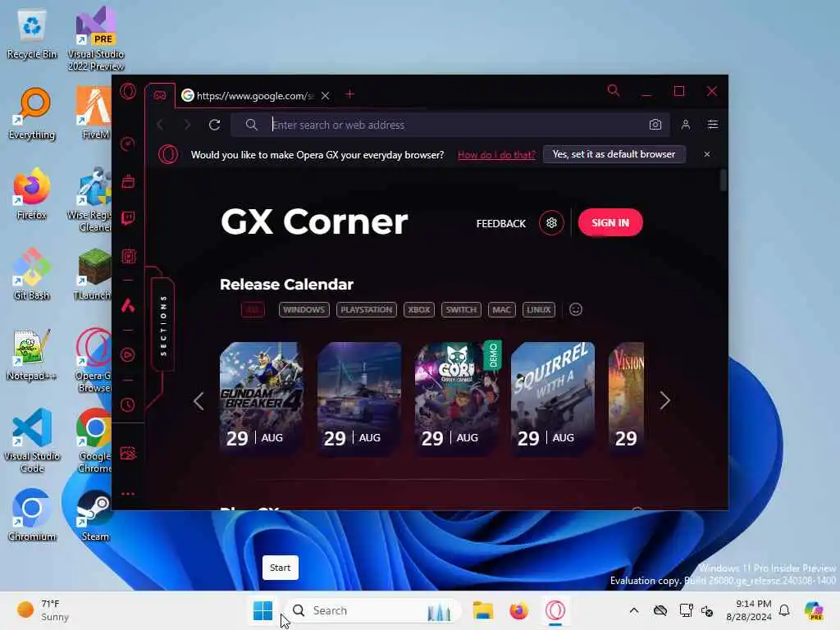Click the FEEDBACK link
Screen dimensions: 840x630
tap(501, 223)
